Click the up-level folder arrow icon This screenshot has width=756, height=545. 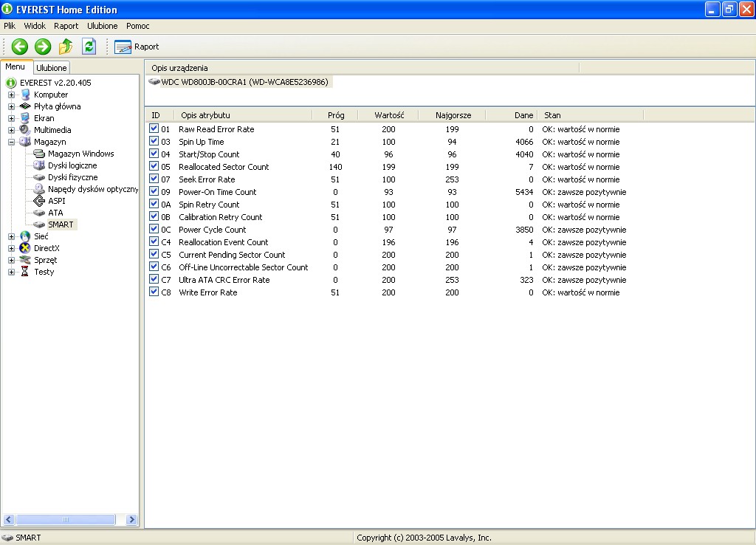[66, 47]
